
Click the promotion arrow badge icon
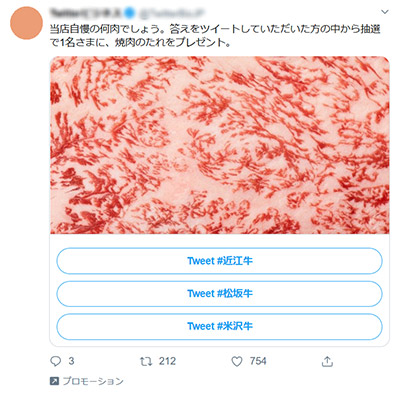click(54, 381)
